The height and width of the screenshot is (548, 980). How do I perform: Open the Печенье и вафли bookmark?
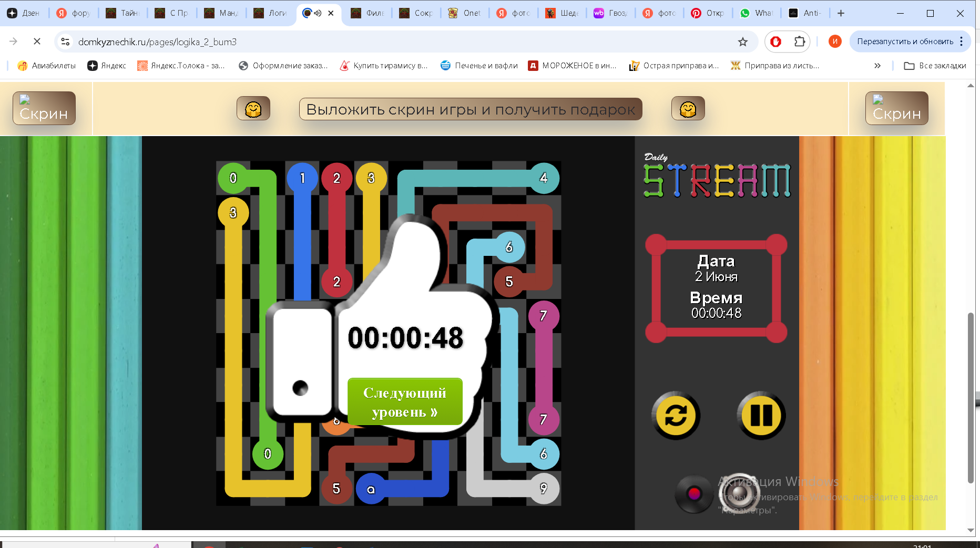click(479, 66)
